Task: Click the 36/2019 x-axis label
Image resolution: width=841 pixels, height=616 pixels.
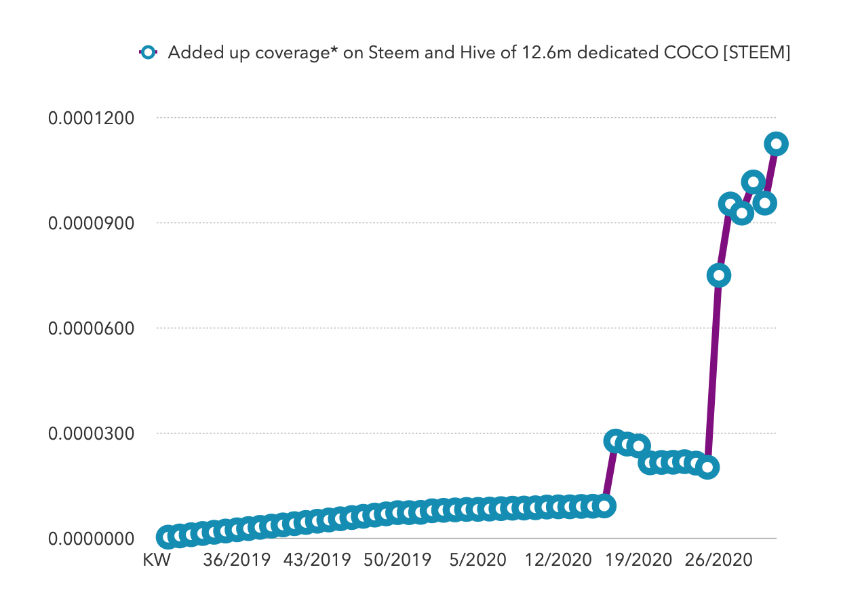Action: [x=237, y=560]
